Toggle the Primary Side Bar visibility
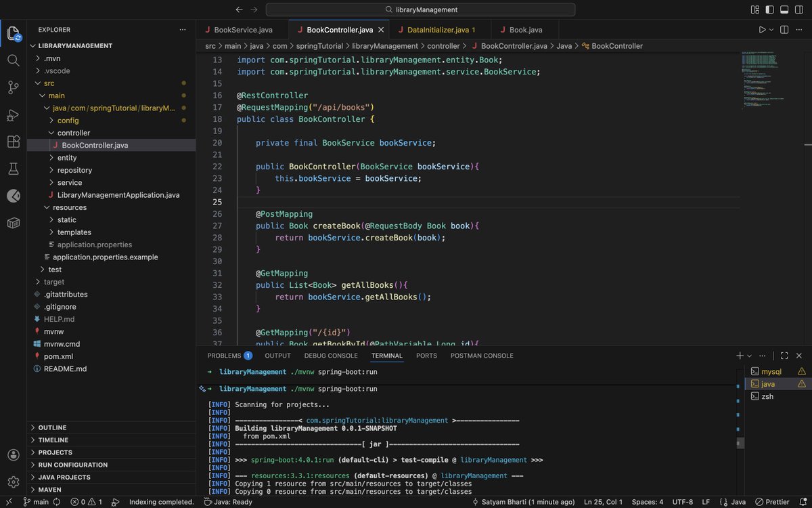 (769, 9)
